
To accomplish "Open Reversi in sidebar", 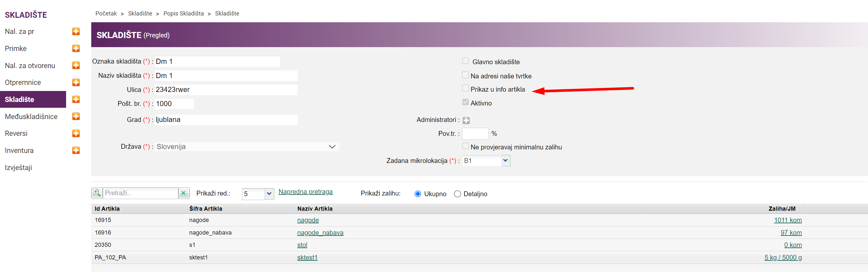I will pos(16,133).
